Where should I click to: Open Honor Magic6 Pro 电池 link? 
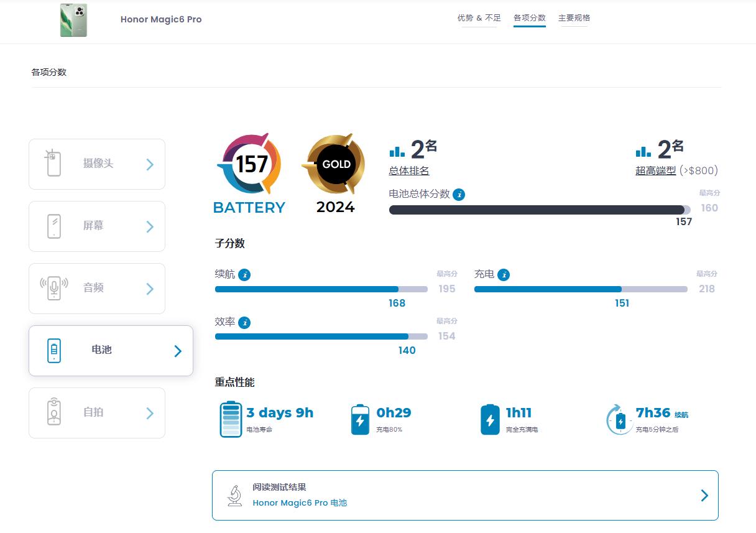point(300,503)
